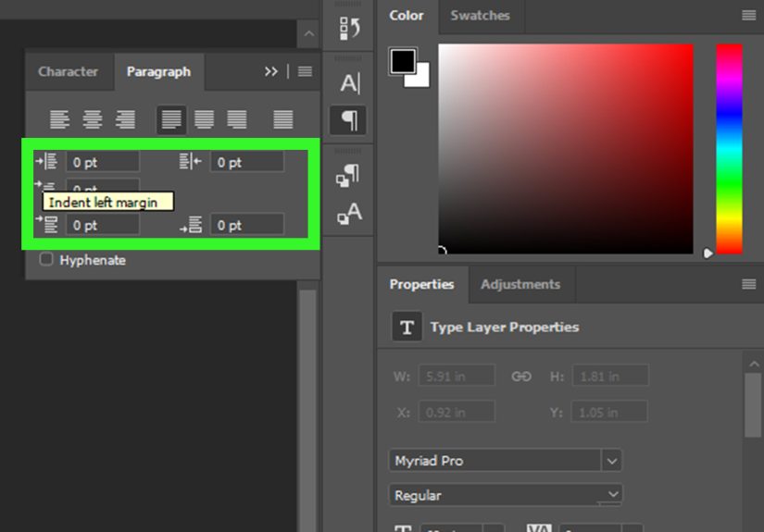Click the W width field 5.91 in

click(457, 377)
